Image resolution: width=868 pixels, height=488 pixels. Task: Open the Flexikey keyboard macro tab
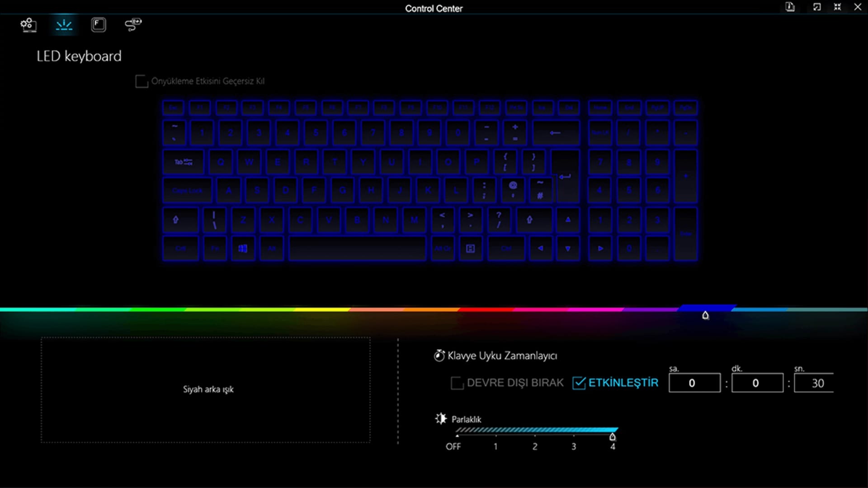(98, 25)
